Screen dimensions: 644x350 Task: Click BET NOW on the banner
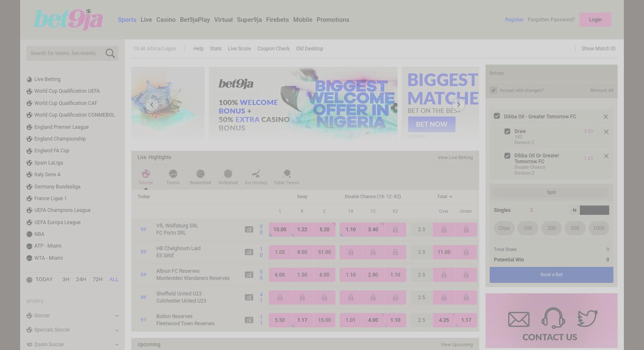431,124
